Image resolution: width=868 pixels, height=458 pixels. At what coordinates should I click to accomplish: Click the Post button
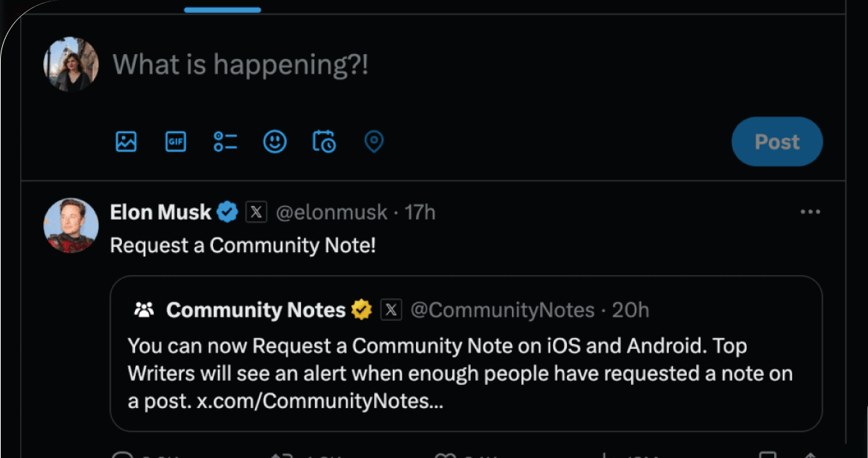(776, 142)
